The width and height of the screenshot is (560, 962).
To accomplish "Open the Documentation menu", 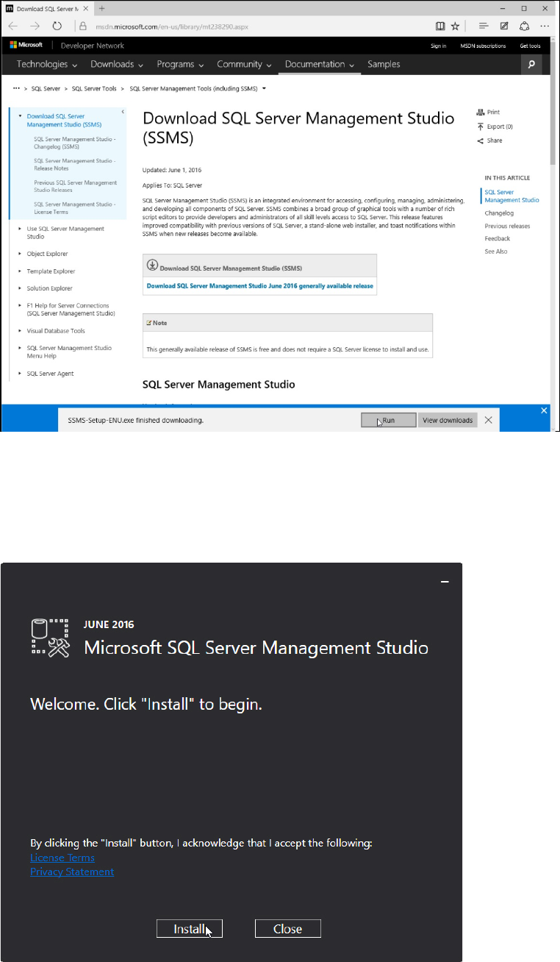I will coord(320,65).
